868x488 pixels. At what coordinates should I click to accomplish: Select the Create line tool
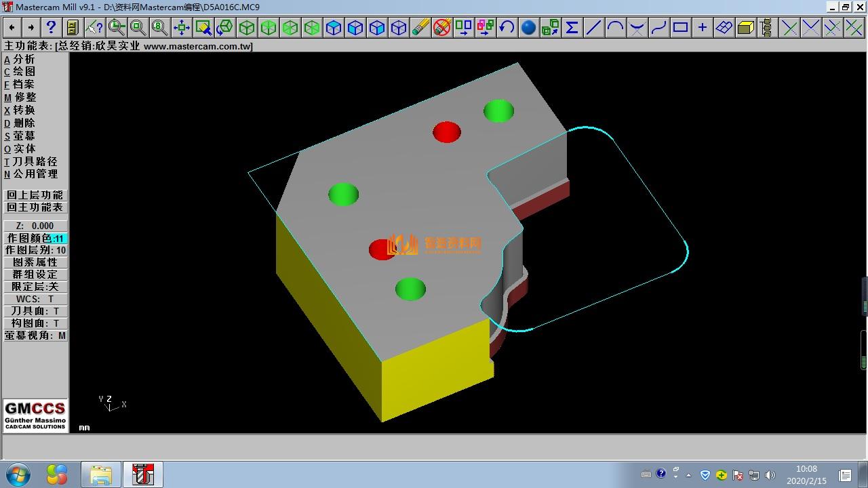click(x=593, y=27)
